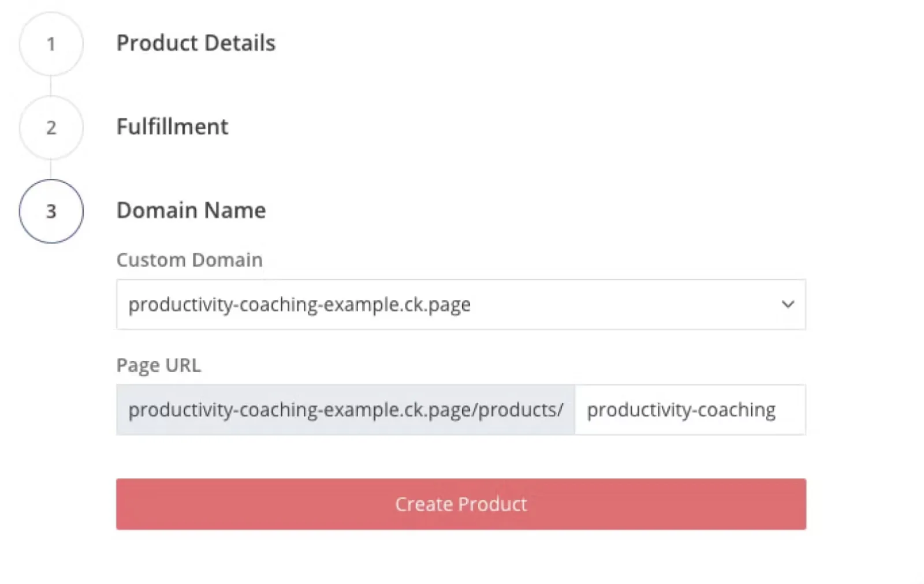Click the Create Product button text
Screen dimensions: 924x584
coord(460,504)
